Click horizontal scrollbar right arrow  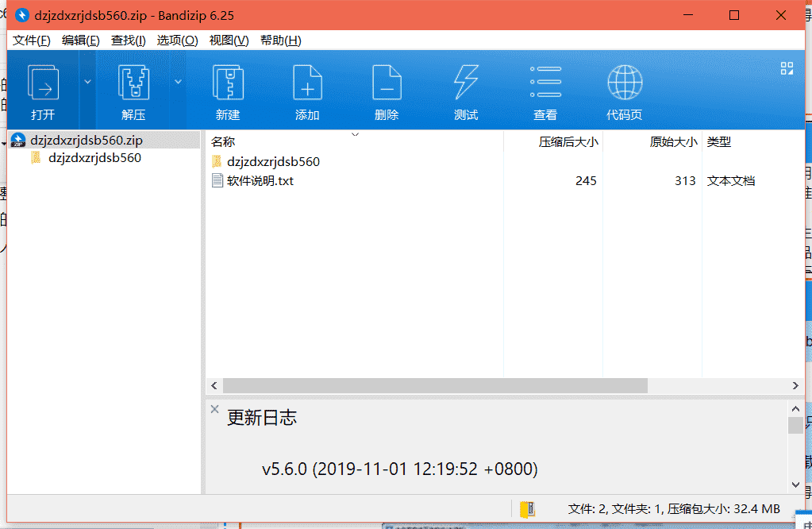795,385
